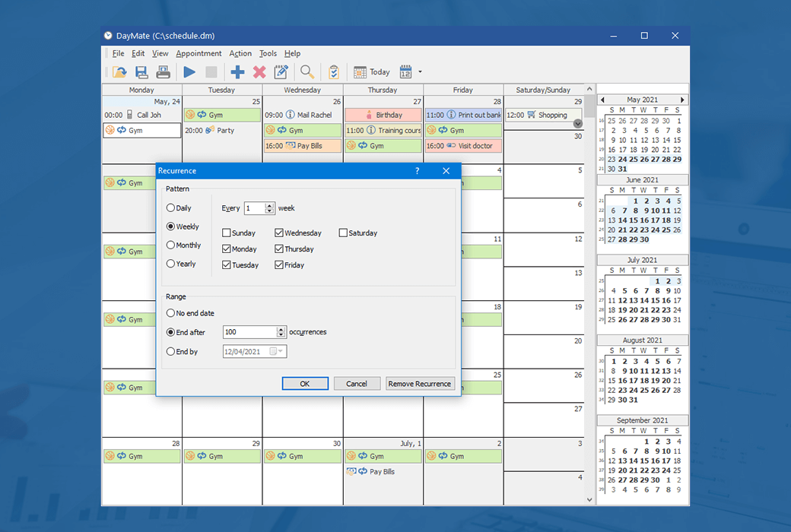Open the Action menu

tap(240, 53)
